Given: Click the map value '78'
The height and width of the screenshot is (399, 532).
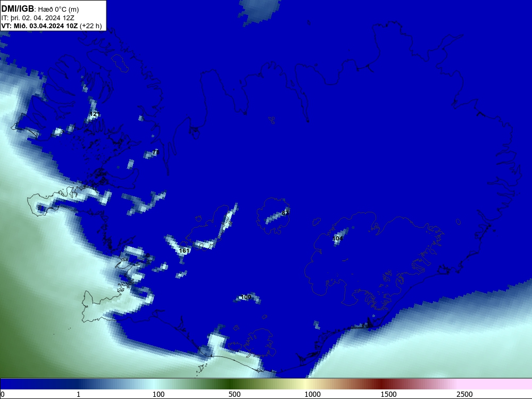Looking at the screenshot, I should (156, 152).
